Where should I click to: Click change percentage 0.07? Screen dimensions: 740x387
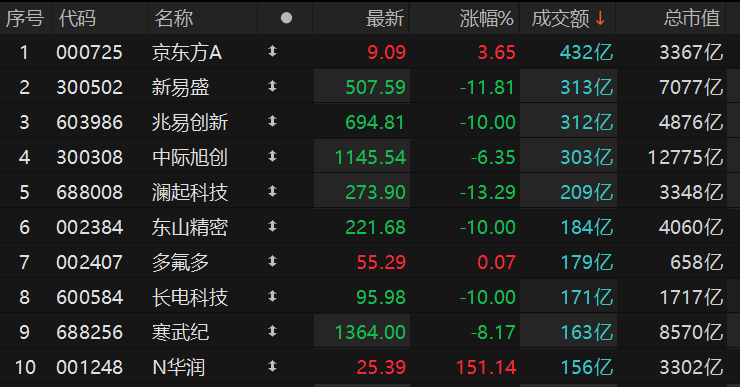[x=496, y=262]
